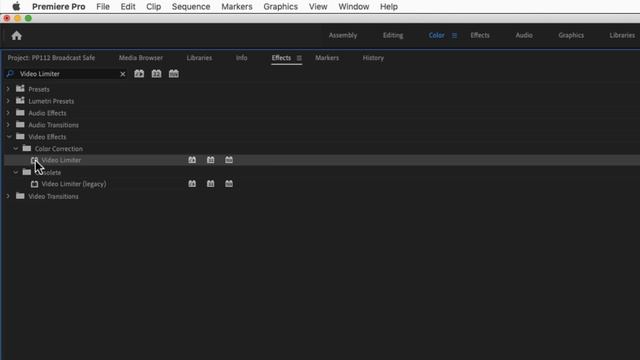Expand the Presets bin

[8, 89]
